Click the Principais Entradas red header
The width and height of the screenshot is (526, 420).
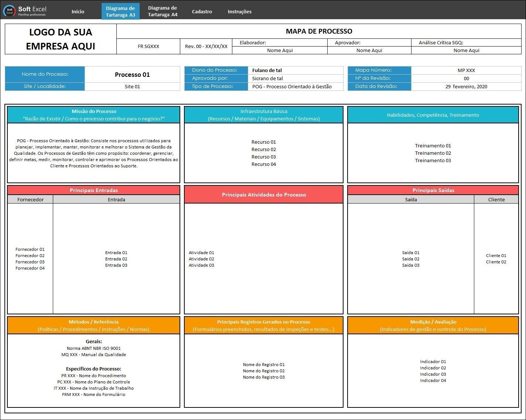point(94,190)
